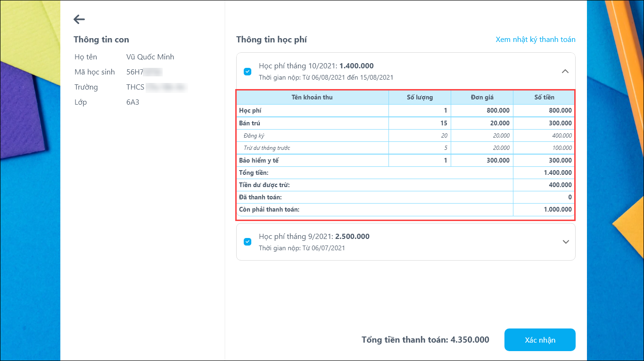Viewport: 644px width, 361px height.
Task: Click the student name 'Vũ Quốc Minh'
Action: [150, 57]
